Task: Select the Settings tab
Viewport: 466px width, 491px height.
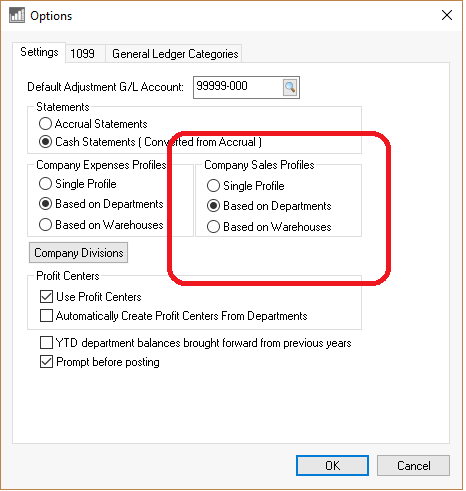Action: 39,52
